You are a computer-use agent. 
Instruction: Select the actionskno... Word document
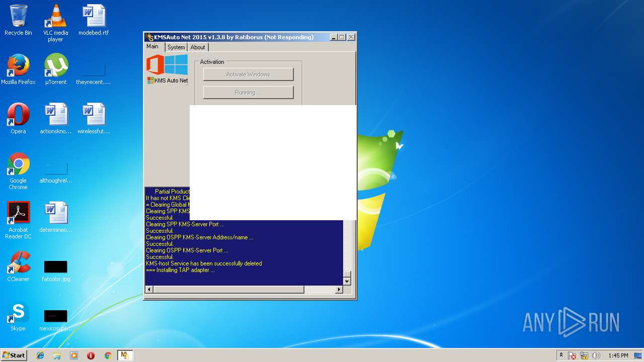click(55, 119)
